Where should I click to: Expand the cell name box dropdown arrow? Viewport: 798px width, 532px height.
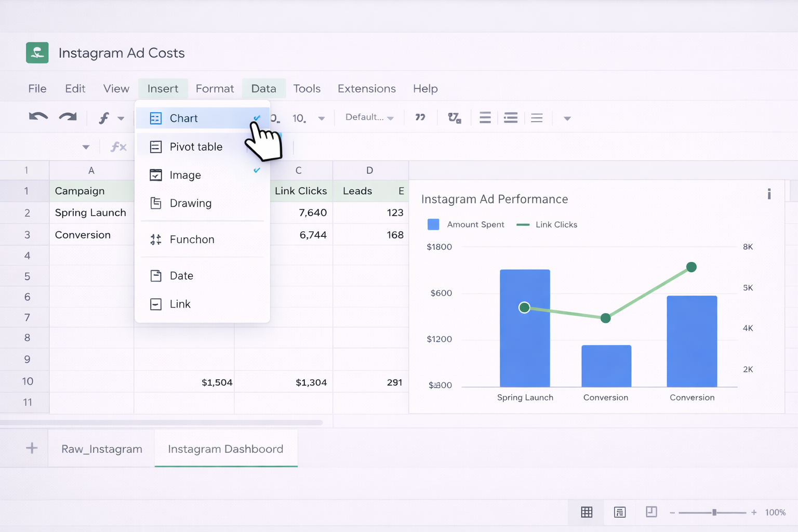click(x=86, y=148)
